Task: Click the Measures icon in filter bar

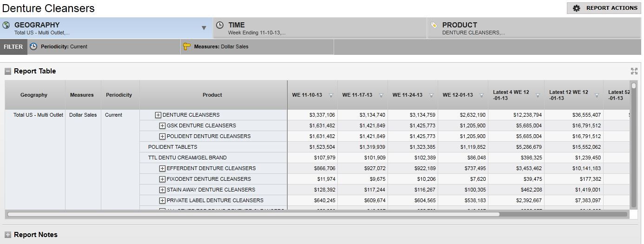Action: tap(187, 46)
